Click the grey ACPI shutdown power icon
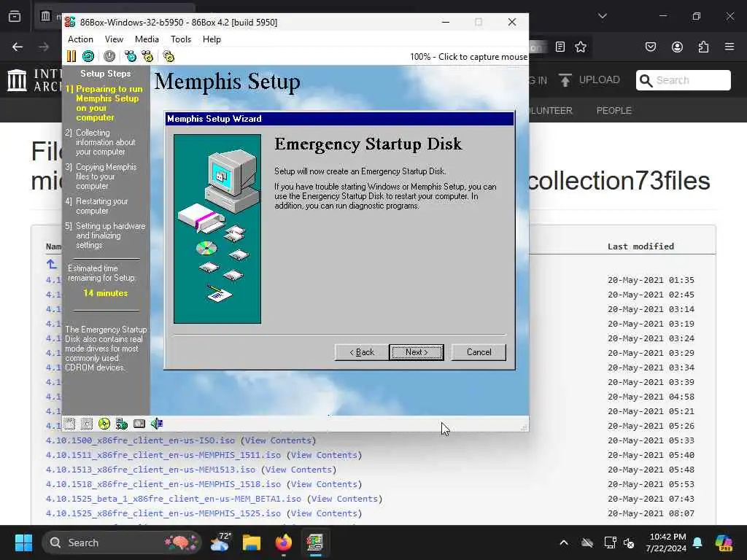This screenshot has height=560, width=747. point(109,56)
